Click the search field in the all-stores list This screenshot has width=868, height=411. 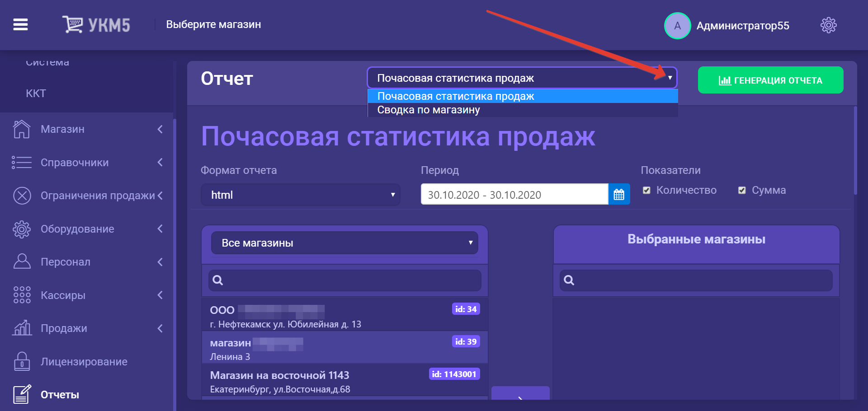click(344, 280)
